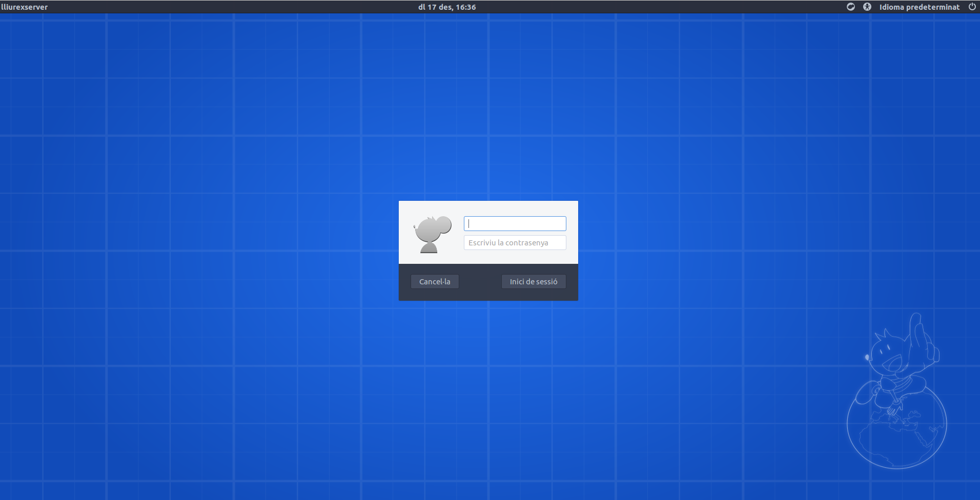Choose session type from the swirl icon
Viewport: 980px width, 500px height.
click(850, 7)
